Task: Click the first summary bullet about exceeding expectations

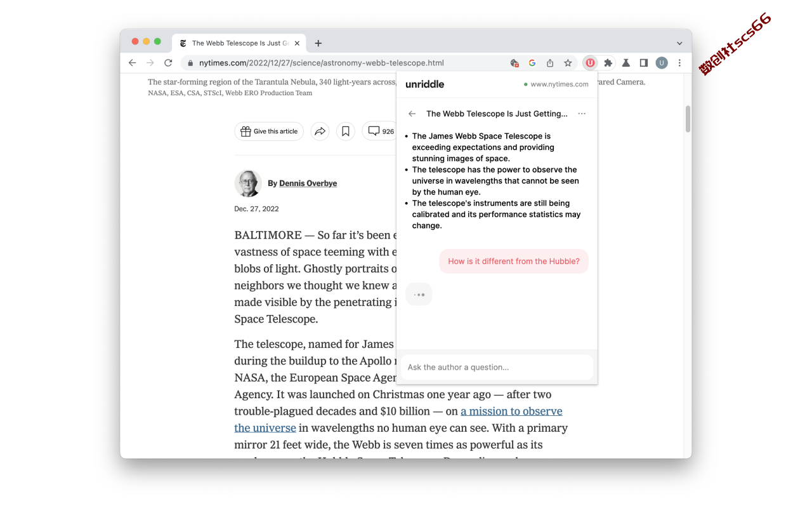Action: coord(483,147)
